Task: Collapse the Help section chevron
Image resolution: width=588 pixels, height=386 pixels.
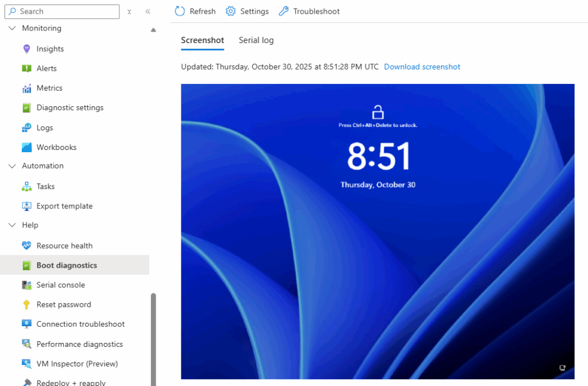Action: pos(13,225)
